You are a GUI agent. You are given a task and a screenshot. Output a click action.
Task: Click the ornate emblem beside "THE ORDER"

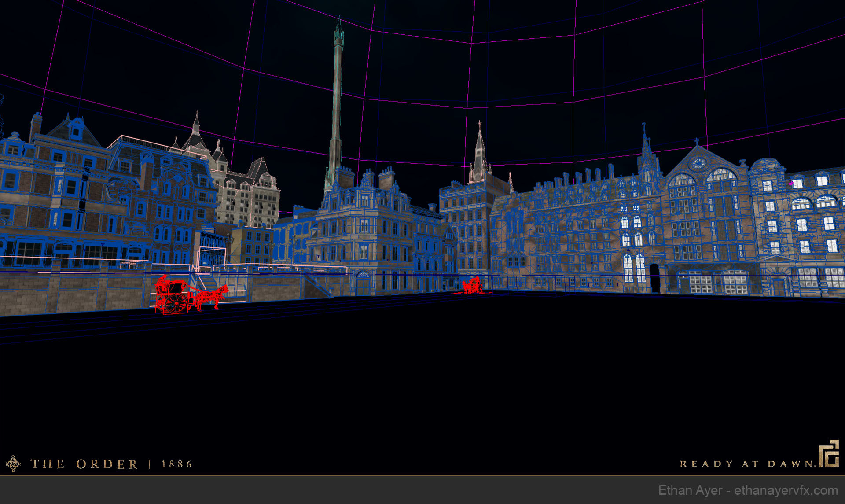[x=13, y=464]
